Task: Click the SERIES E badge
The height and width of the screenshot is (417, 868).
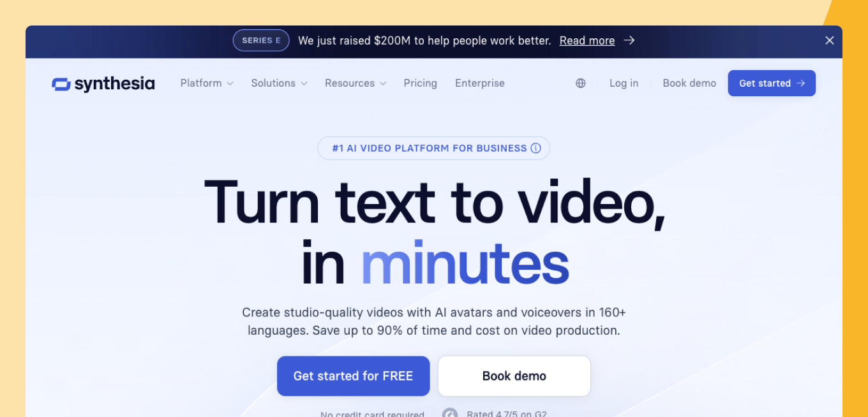Action: [261, 41]
